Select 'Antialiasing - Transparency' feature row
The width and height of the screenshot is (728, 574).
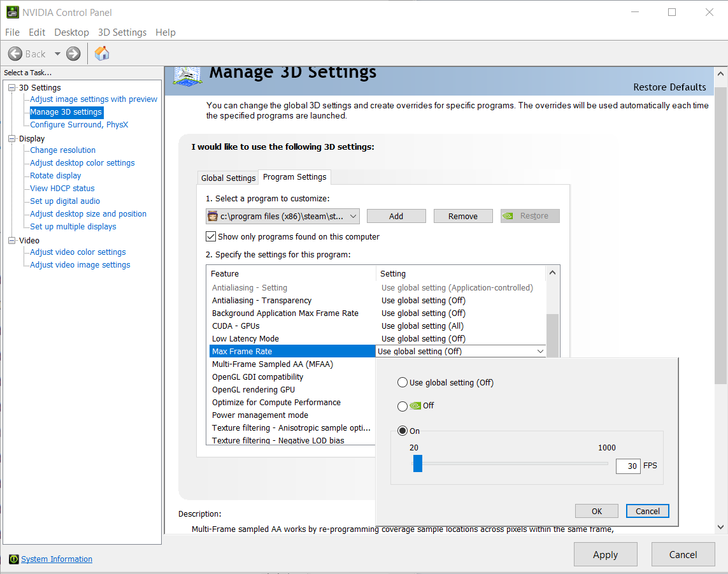(377, 301)
